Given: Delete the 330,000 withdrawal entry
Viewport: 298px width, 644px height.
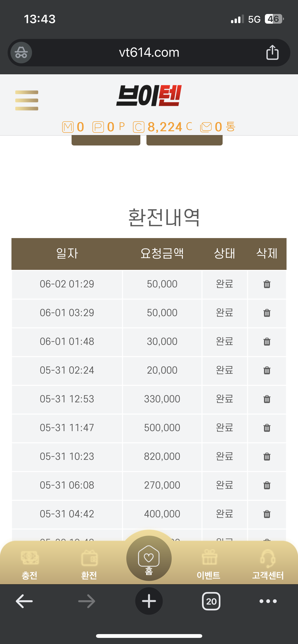Looking at the screenshot, I should (x=267, y=399).
